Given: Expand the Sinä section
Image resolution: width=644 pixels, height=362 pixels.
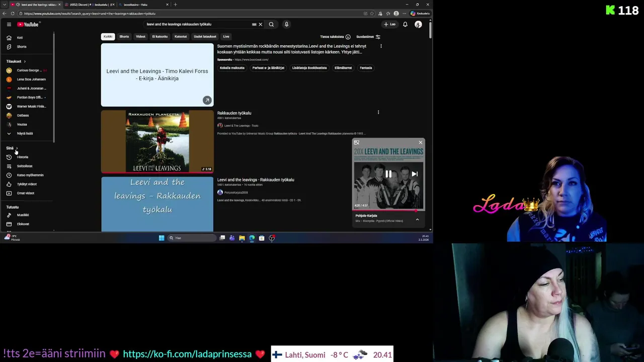Looking at the screenshot, I should 12,148.
